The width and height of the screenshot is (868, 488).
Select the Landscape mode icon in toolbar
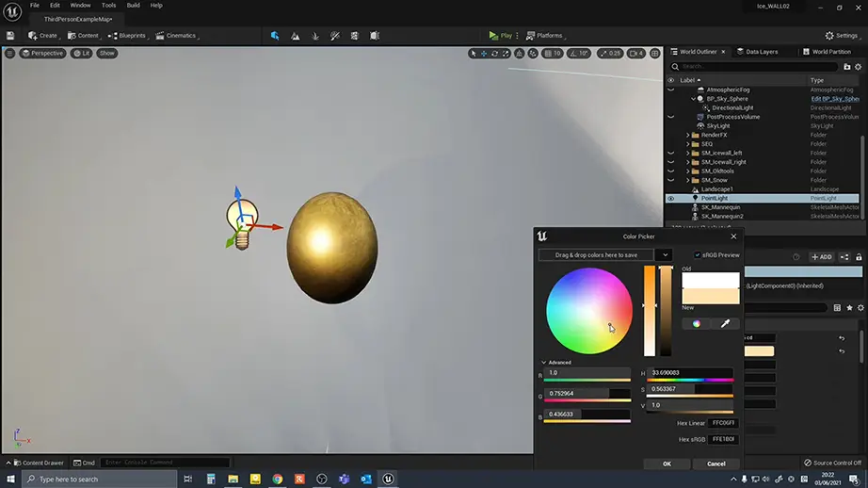click(x=296, y=36)
